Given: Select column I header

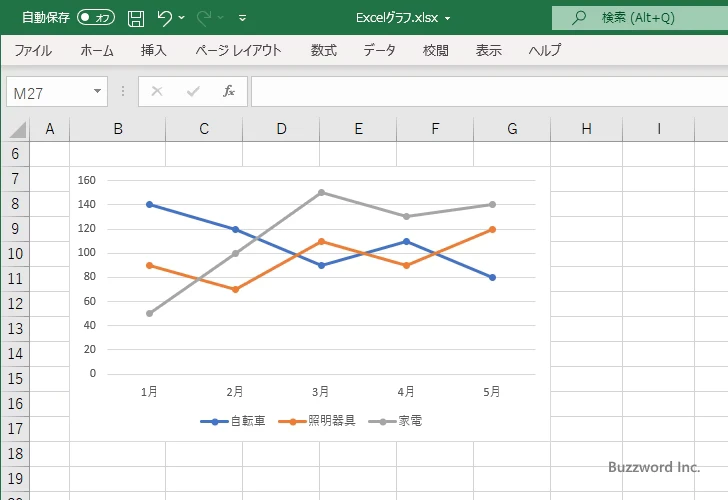Looking at the screenshot, I should coord(659,129).
